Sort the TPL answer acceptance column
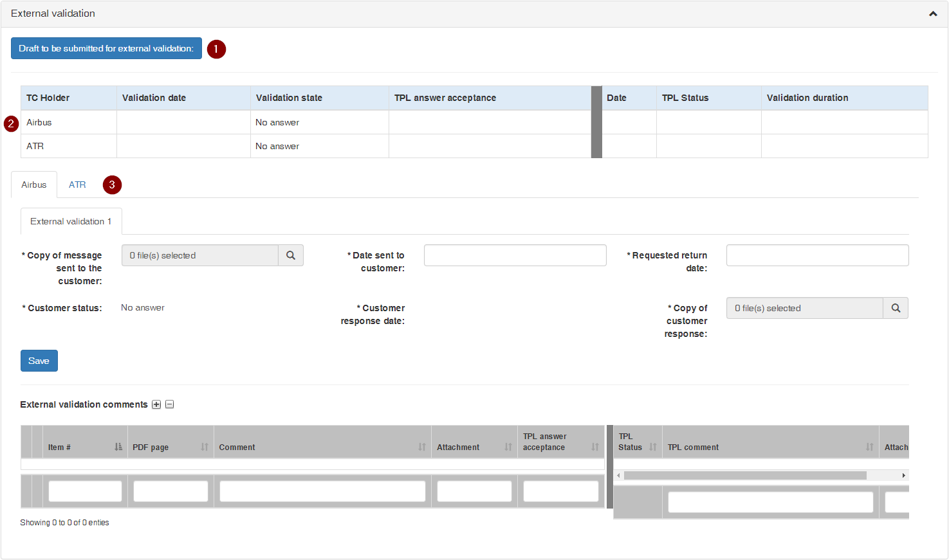 click(595, 447)
